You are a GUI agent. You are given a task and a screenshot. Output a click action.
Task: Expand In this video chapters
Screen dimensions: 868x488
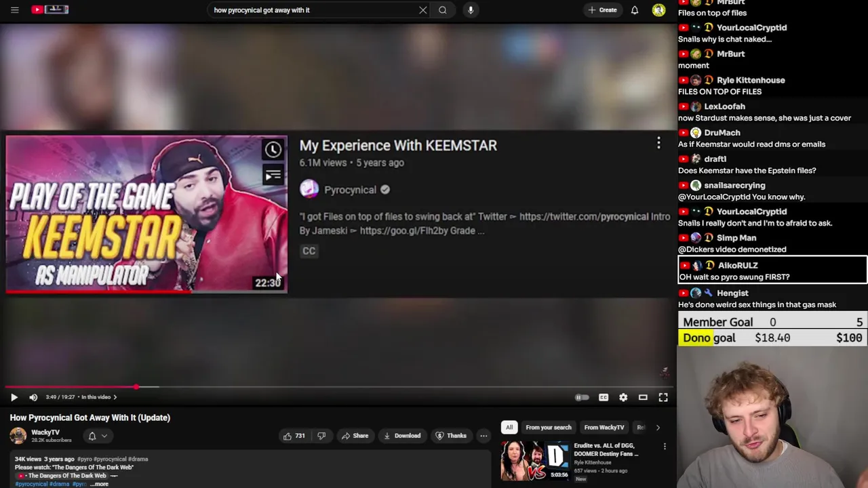point(99,397)
